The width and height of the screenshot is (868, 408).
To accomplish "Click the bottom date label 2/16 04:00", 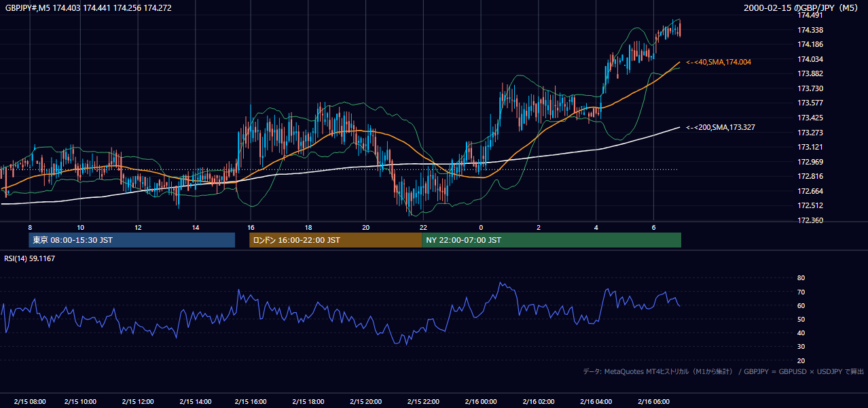I will [x=596, y=402].
